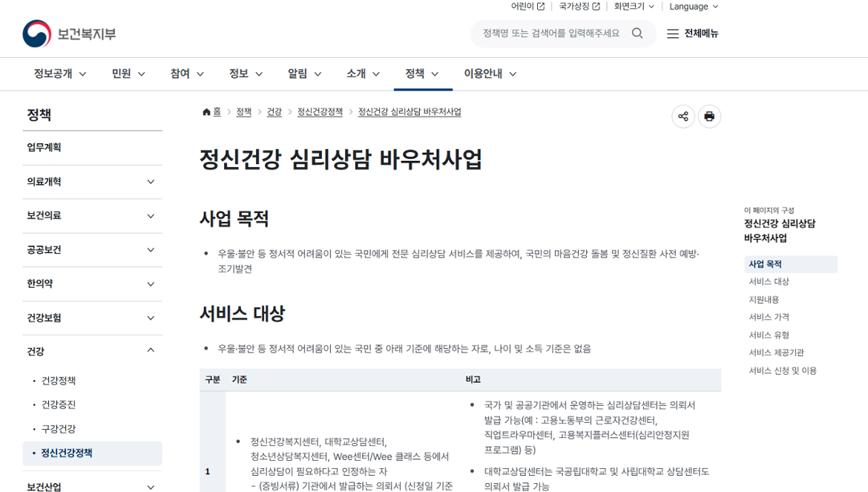Click the share icon button
Viewport: 868px width, 492px height.
683,117
